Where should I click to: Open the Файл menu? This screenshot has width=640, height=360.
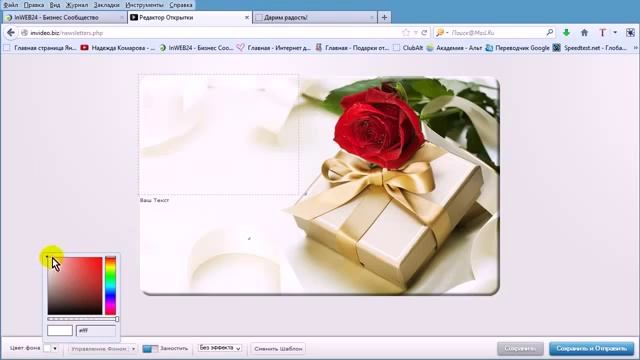11,5
